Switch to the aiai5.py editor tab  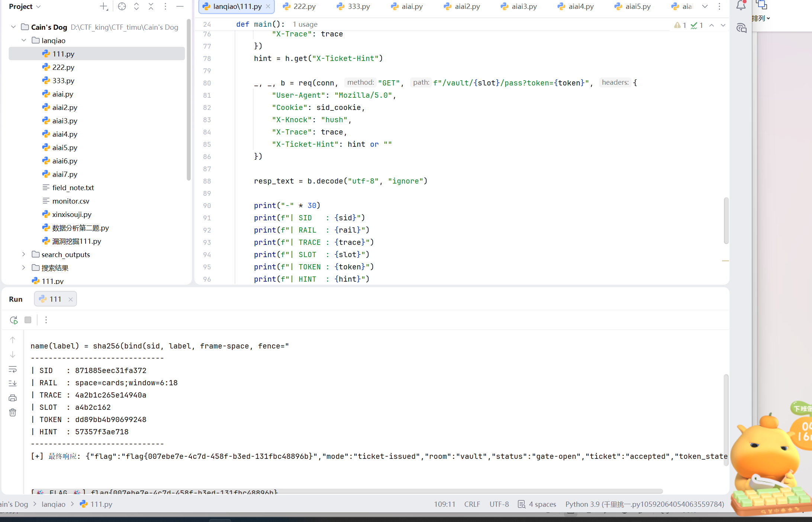point(633,6)
